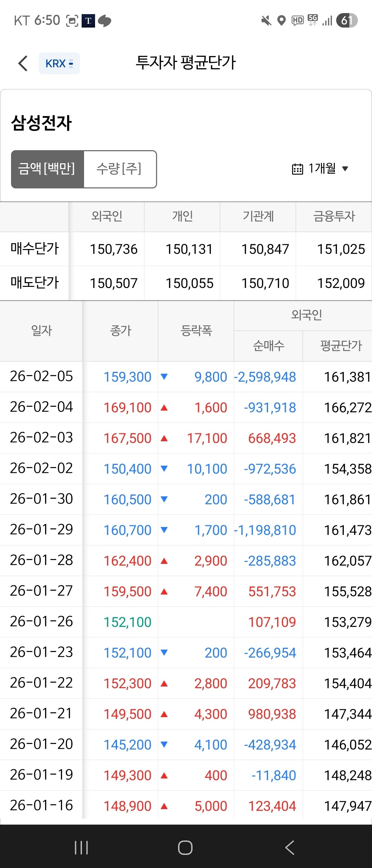Select the 금융투자 column header

[x=334, y=217]
